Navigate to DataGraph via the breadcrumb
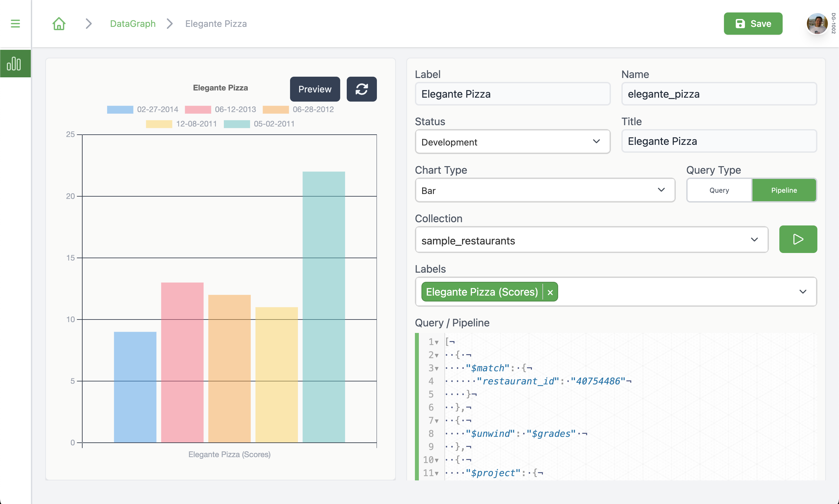839x504 pixels. 132,24
